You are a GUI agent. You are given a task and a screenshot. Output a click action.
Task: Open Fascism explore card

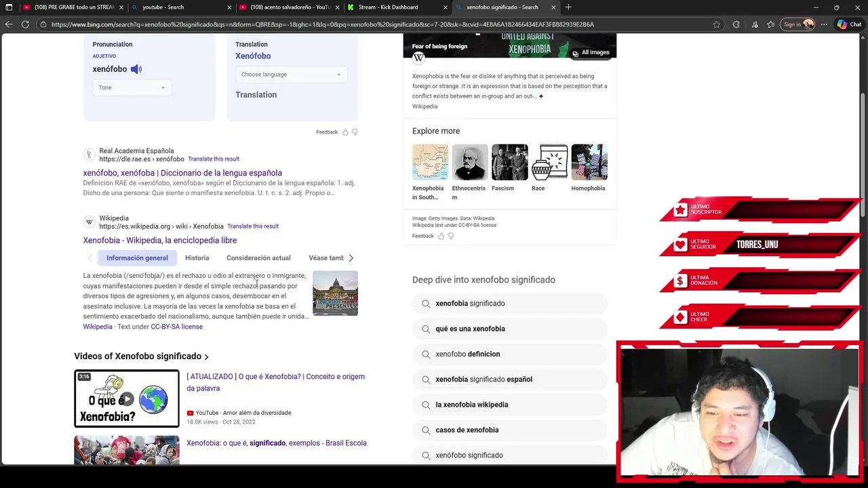(509, 168)
